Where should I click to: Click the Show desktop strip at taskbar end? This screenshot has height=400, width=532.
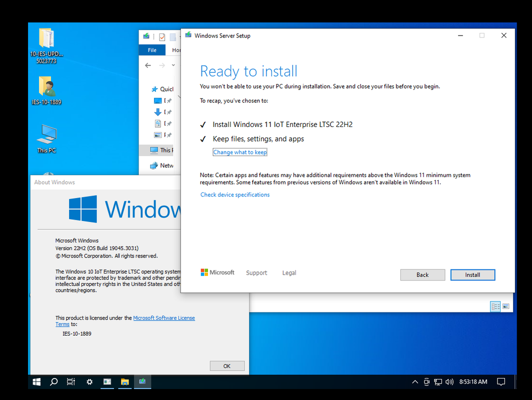(515, 382)
